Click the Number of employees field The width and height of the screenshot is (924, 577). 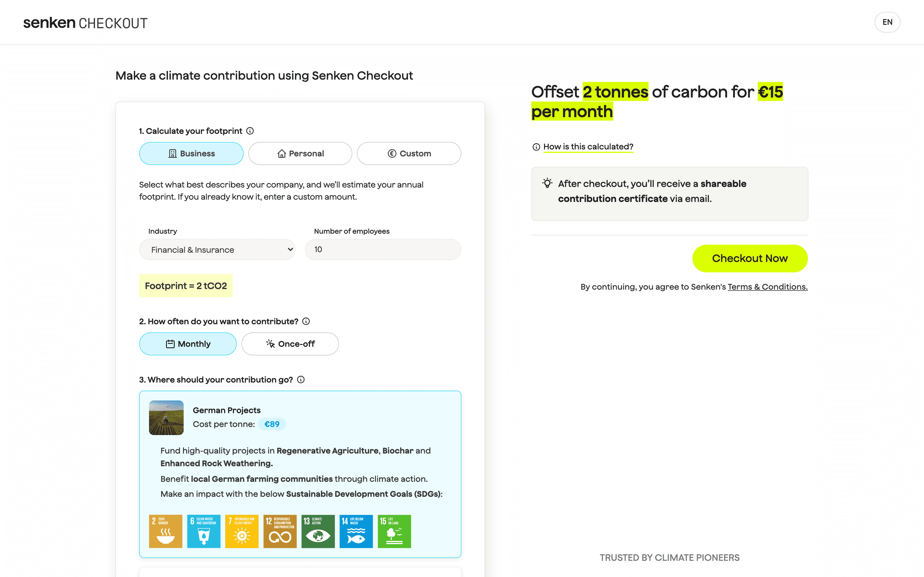click(x=383, y=250)
